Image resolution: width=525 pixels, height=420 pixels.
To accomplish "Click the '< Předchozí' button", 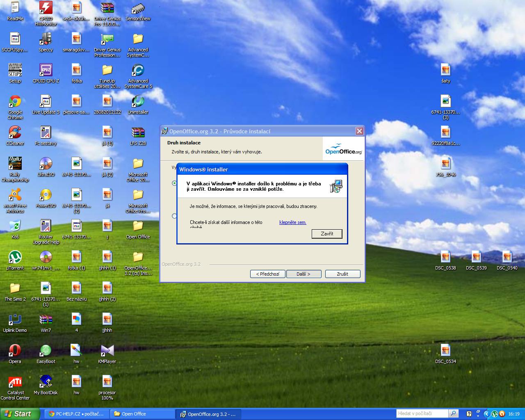I will pos(267,274).
